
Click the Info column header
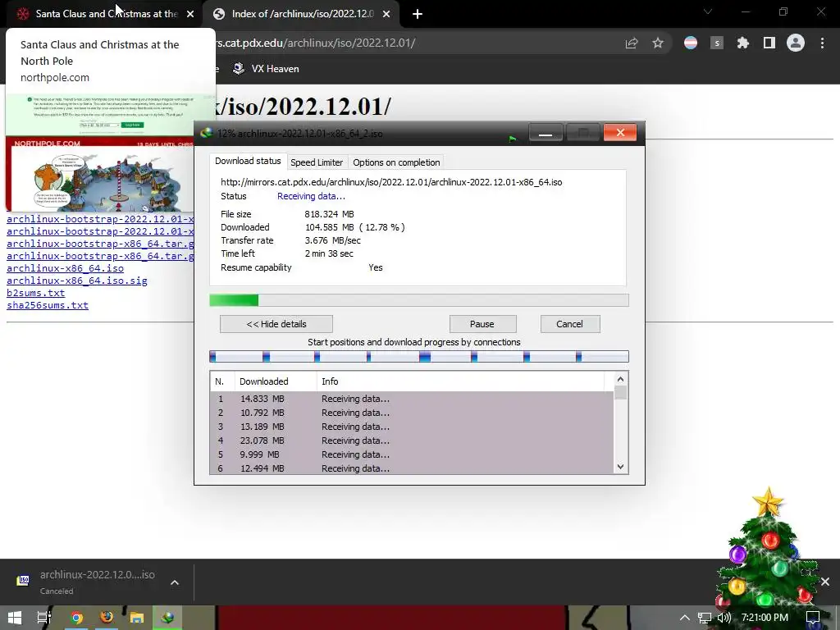click(x=461, y=381)
